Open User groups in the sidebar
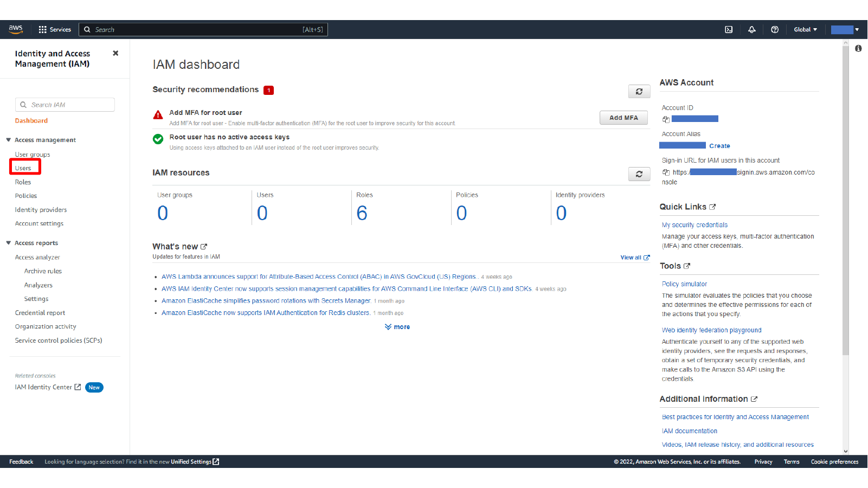Screen dimensions: 868x488 click(x=33, y=155)
